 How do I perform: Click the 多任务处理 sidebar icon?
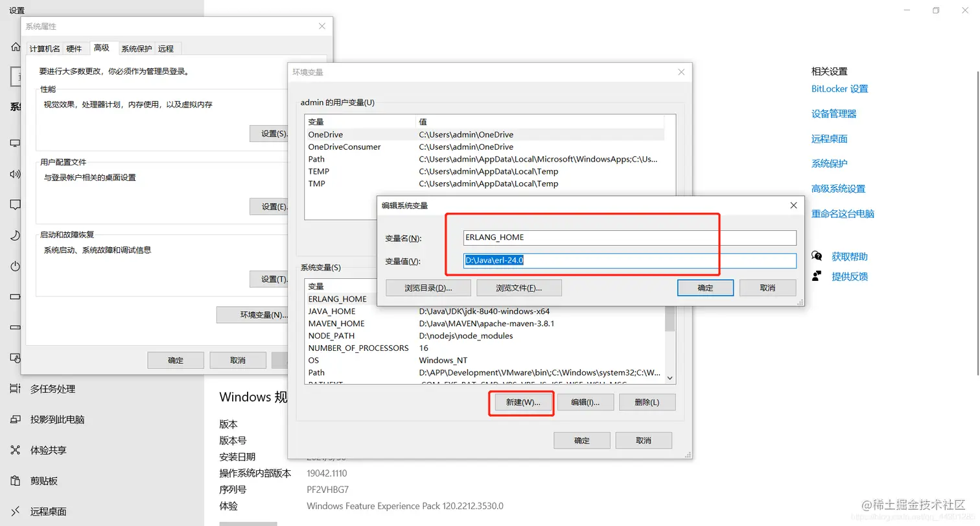(x=15, y=389)
